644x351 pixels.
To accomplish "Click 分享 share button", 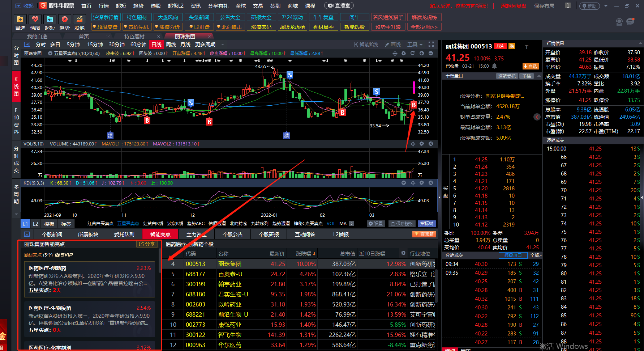I will [147, 244].
